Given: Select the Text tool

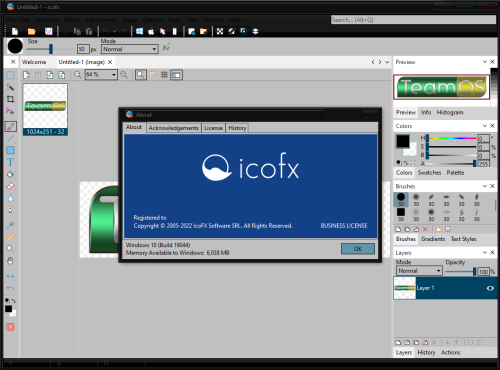Looking at the screenshot, I should point(10,162).
